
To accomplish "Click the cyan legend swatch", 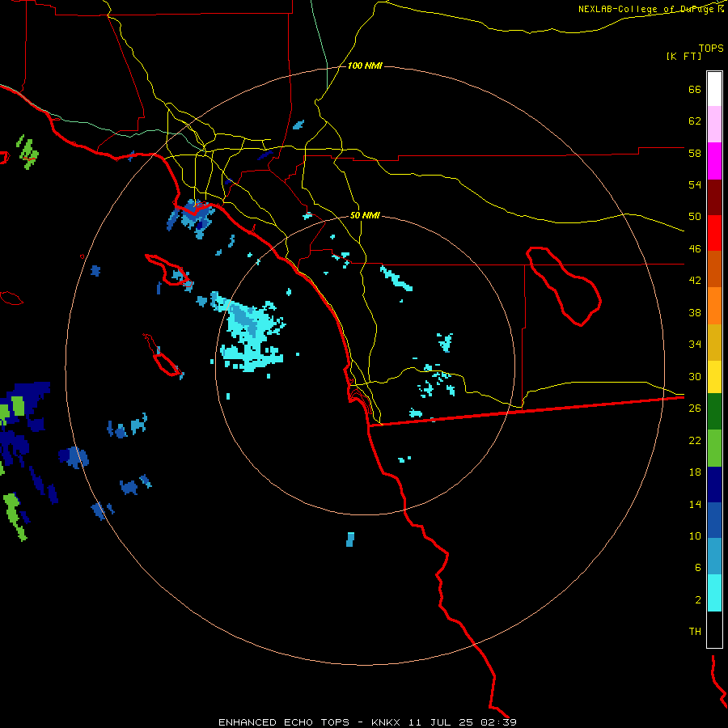I will (714, 593).
